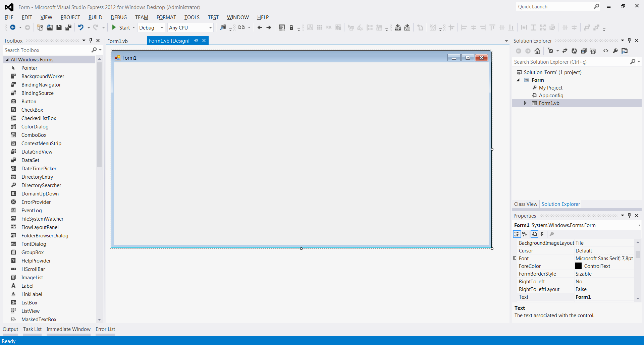Open the TOOLS menu
The width and height of the screenshot is (644, 345).
[x=192, y=17]
